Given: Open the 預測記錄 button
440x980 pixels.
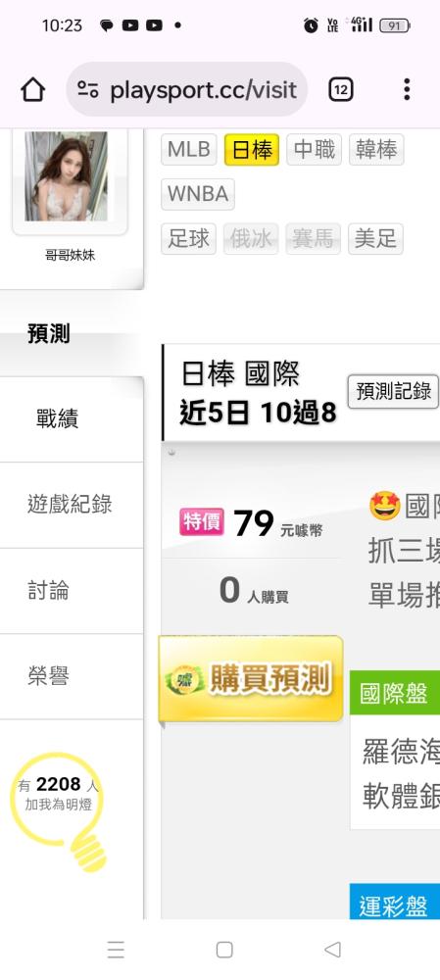Looking at the screenshot, I should coord(394,392).
